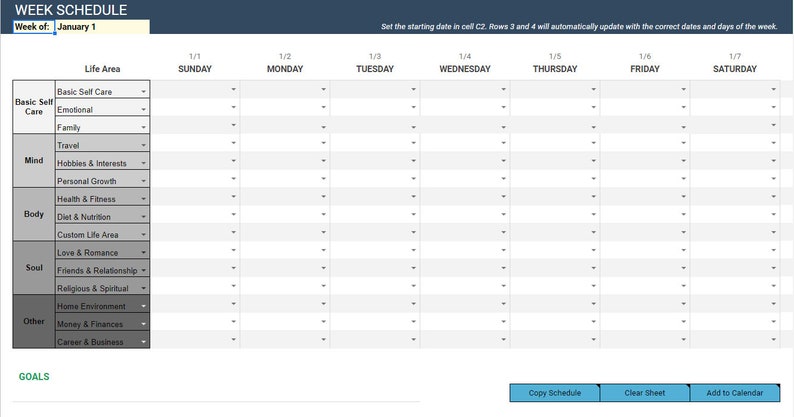This screenshot has width=794, height=417.
Task: Click the 1/4 date above Wednesday
Action: click(465, 56)
